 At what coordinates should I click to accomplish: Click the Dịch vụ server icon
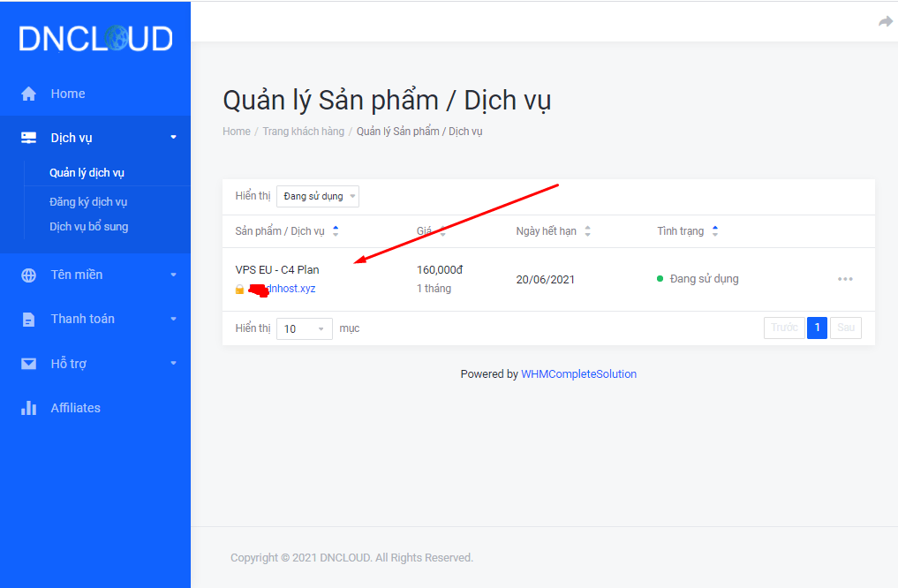(x=29, y=138)
